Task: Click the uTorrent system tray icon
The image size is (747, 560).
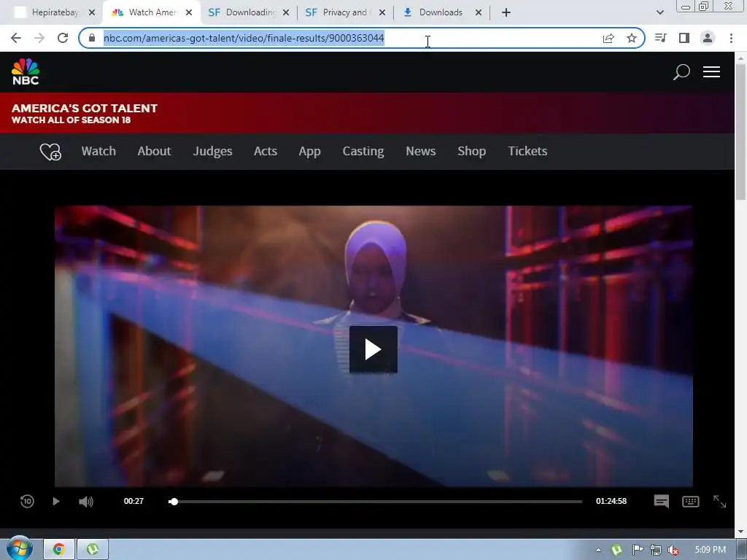Action: pos(617,550)
